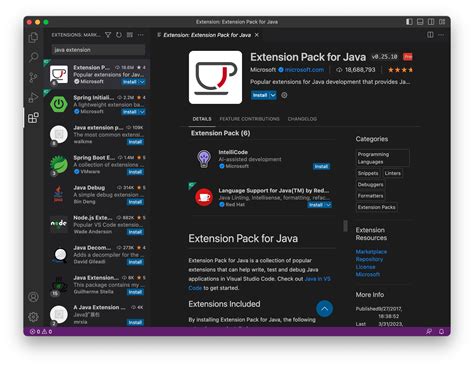Open the Run and Debug view
The image size is (474, 367).
pos(33,97)
